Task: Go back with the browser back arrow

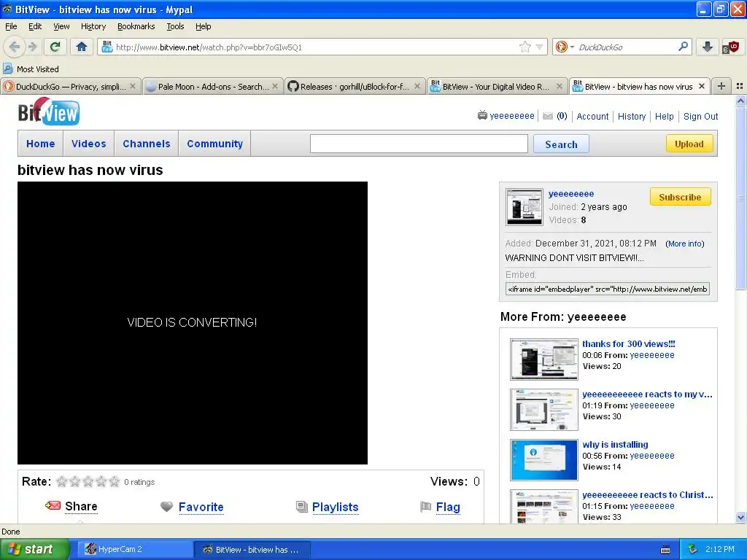Action: click(x=15, y=47)
